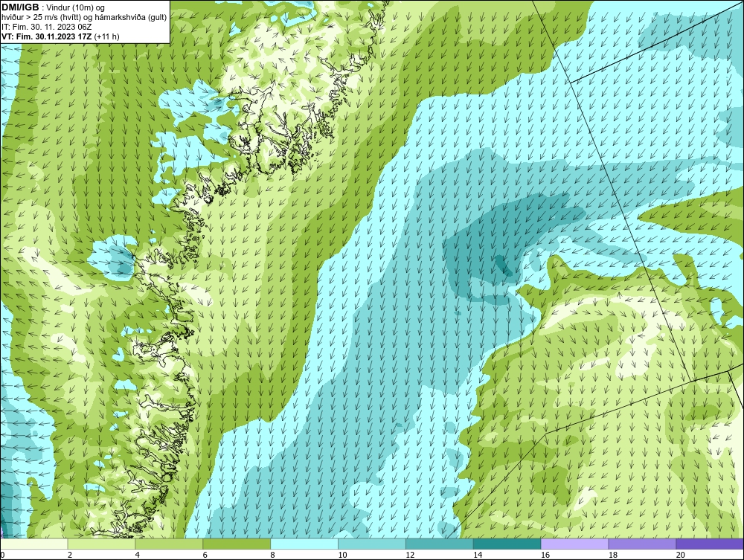Click the 12–14 m/s teal legend swatch

coord(440,544)
